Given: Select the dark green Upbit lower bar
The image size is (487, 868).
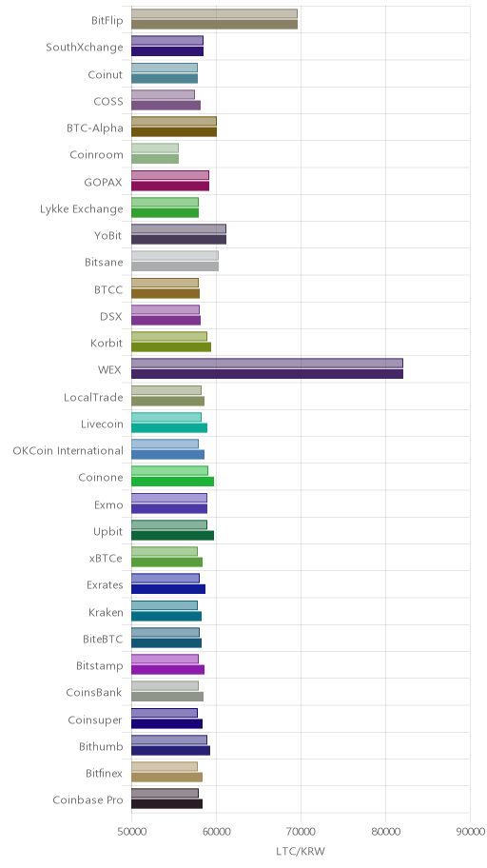Looking at the screenshot, I should click(x=173, y=535).
